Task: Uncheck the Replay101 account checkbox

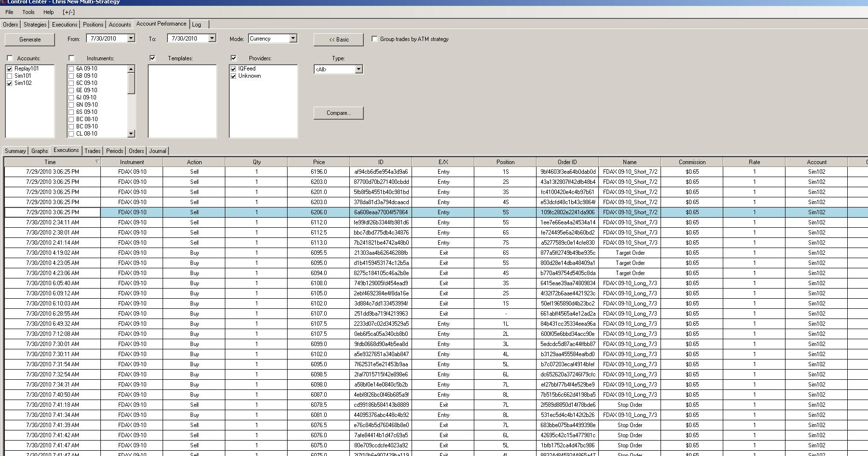Action: (x=10, y=69)
